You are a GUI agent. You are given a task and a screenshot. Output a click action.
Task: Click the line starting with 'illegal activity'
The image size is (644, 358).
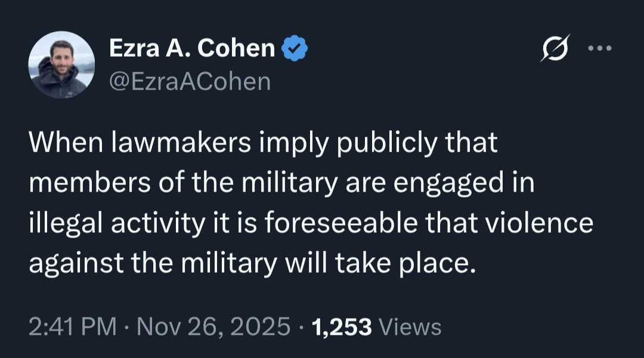311,223
